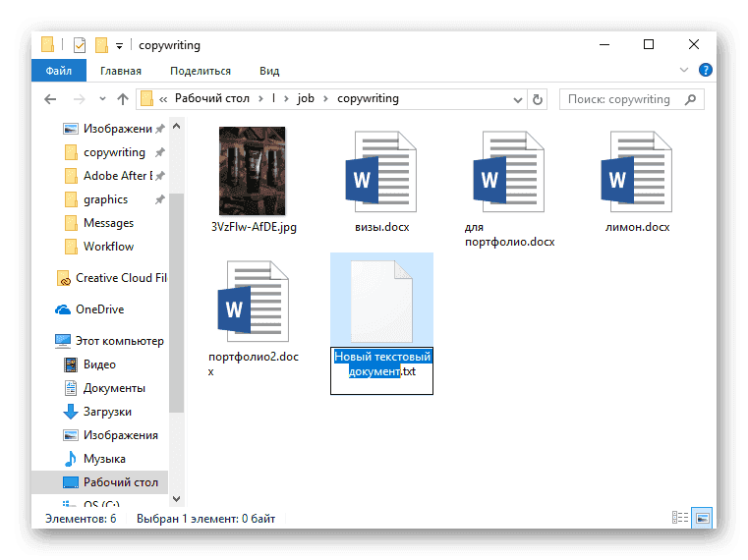Select Изображения pinned quick access item
748x560 pixels.
[x=114, y=129]
